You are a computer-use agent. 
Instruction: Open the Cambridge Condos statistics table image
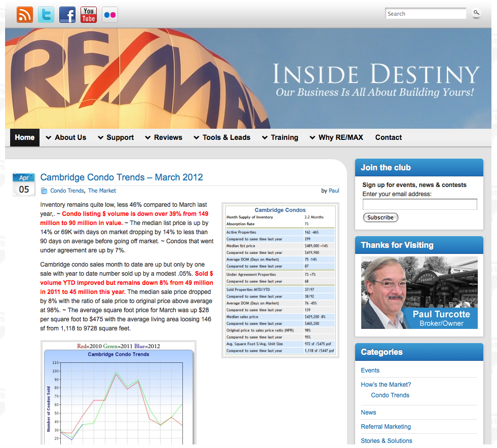280,280
